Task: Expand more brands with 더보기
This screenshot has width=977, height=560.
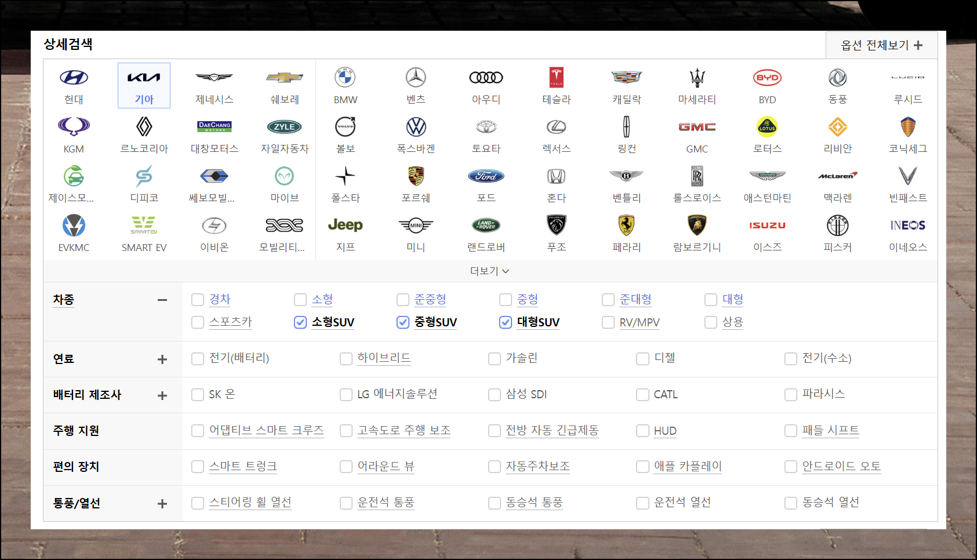Action: [490, 271]
